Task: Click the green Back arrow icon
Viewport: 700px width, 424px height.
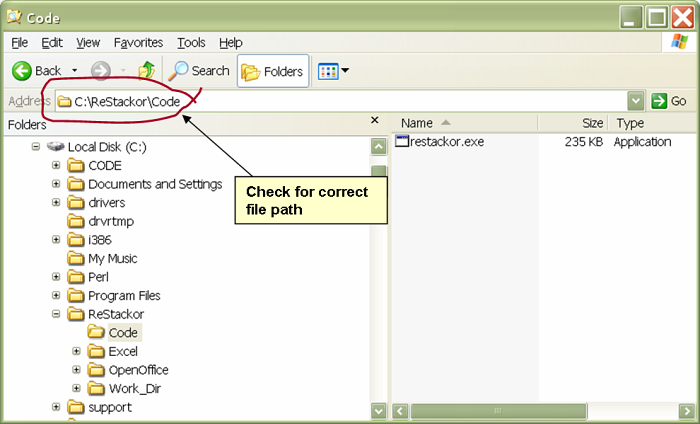Action: pyautogui.click(x=21, y=71)
